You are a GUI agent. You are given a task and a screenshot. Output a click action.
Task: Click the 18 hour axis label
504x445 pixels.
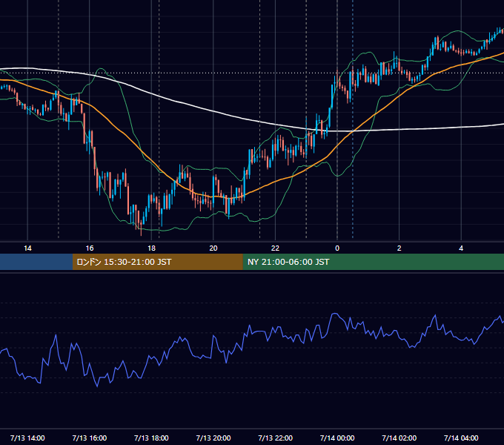pyautogui.click(x=151, y=248)
